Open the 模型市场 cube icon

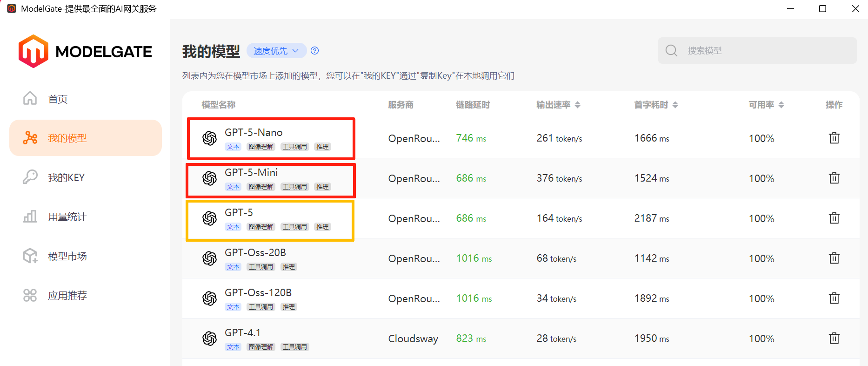coord(30,256)
